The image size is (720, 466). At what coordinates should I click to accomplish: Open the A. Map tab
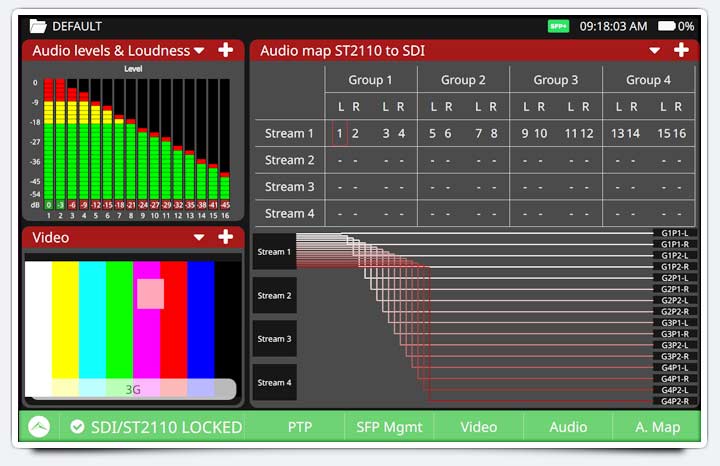click(x=658, y=427)
